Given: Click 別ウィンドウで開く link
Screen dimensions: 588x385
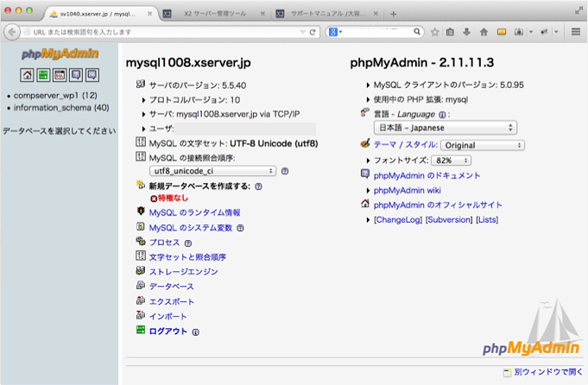Looking at the screenshot, I should click(x=548, y=372).
